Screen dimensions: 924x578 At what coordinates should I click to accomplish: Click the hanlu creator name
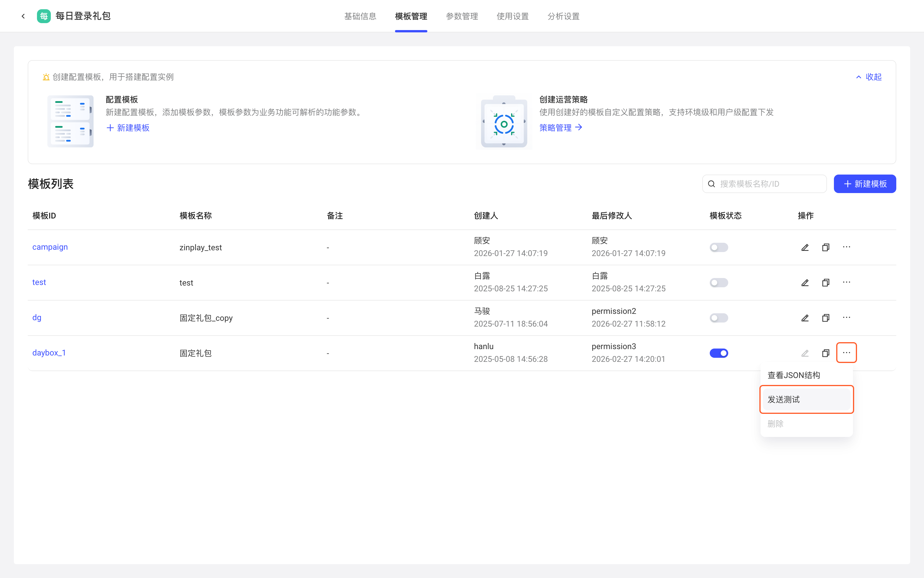[483, 346]
